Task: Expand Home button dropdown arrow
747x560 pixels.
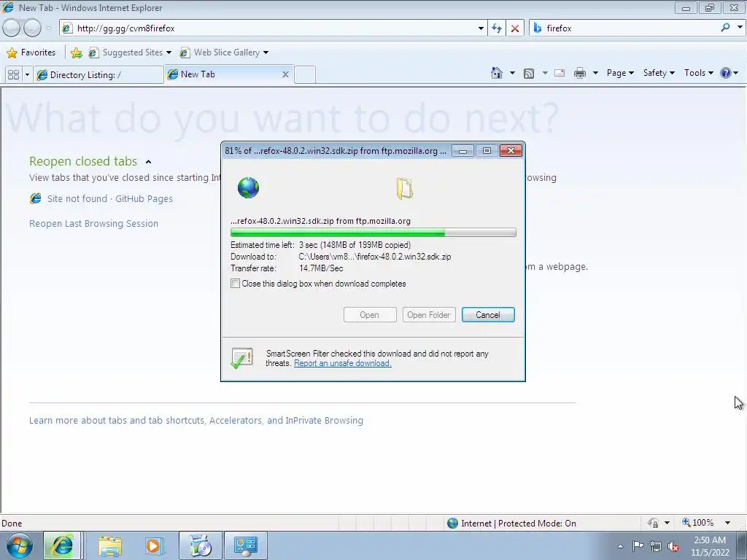Action: coord(512,73)
